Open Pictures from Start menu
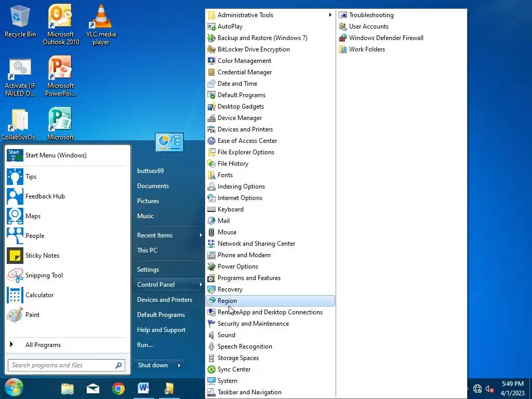 point(169,201)
